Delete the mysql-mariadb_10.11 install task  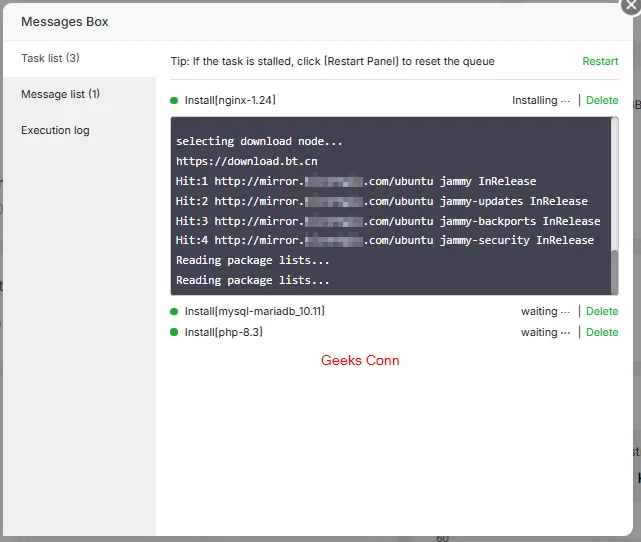(602, 311)
